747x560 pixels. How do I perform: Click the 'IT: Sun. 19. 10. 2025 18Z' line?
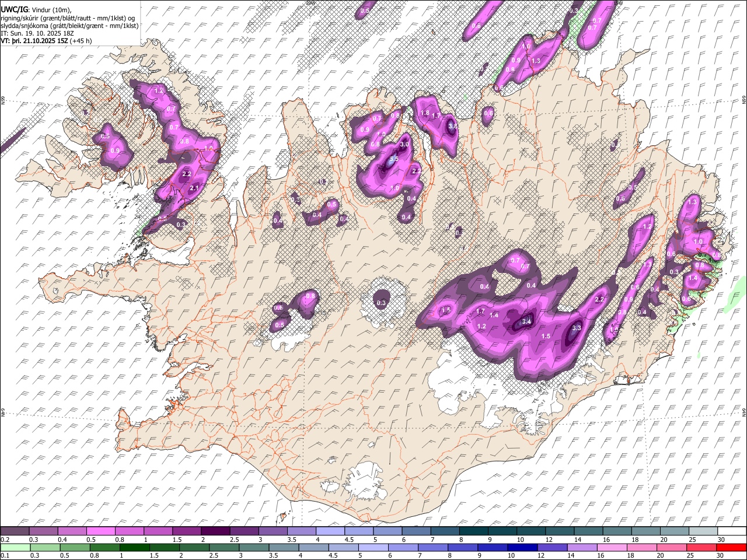[37, 33]
